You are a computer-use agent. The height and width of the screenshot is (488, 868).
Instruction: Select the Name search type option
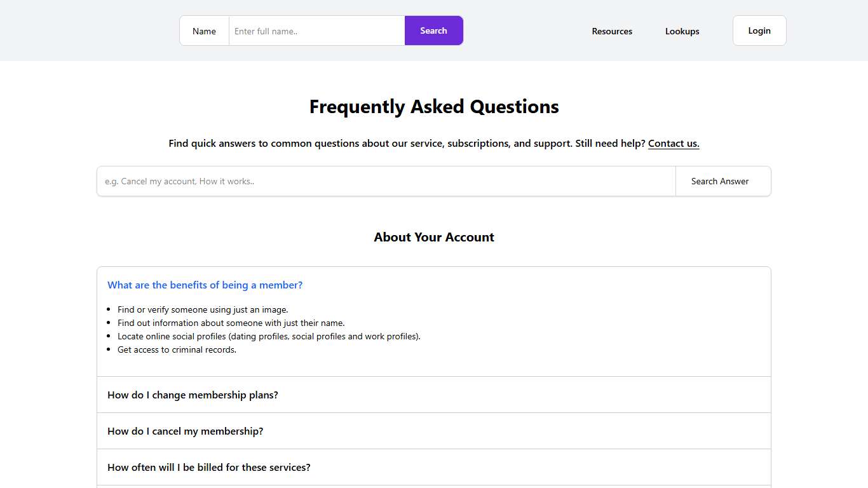click(204, 30)
